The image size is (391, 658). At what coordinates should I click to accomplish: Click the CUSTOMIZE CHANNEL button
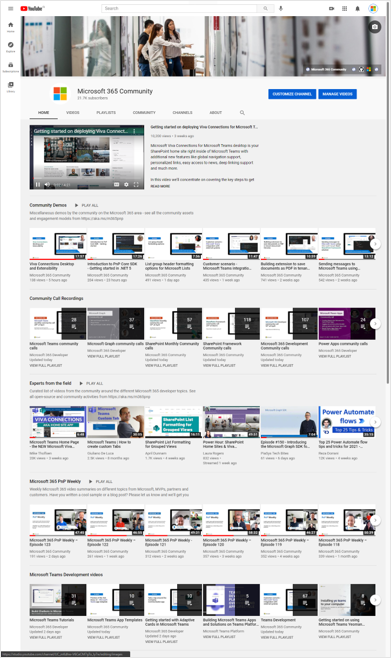tap(292, 94)
